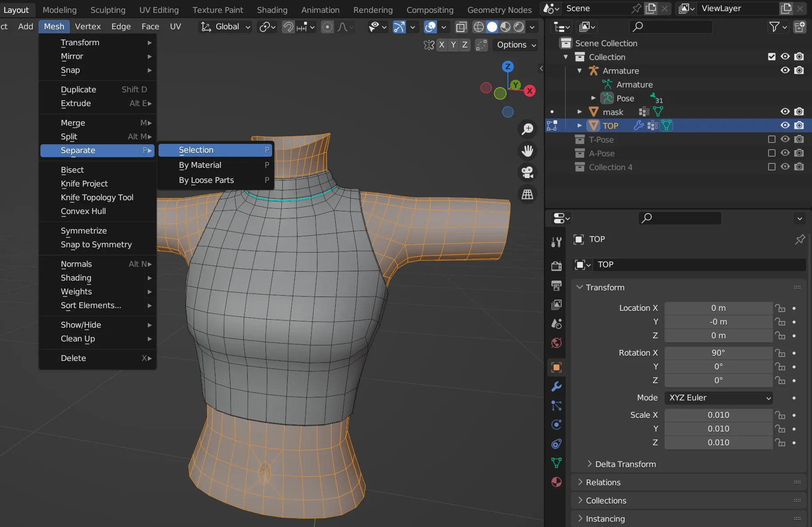Switch perspective/orthographic grid icon
Screen dimensions: 812x527
pyautogui.click(x=527, y=194)
